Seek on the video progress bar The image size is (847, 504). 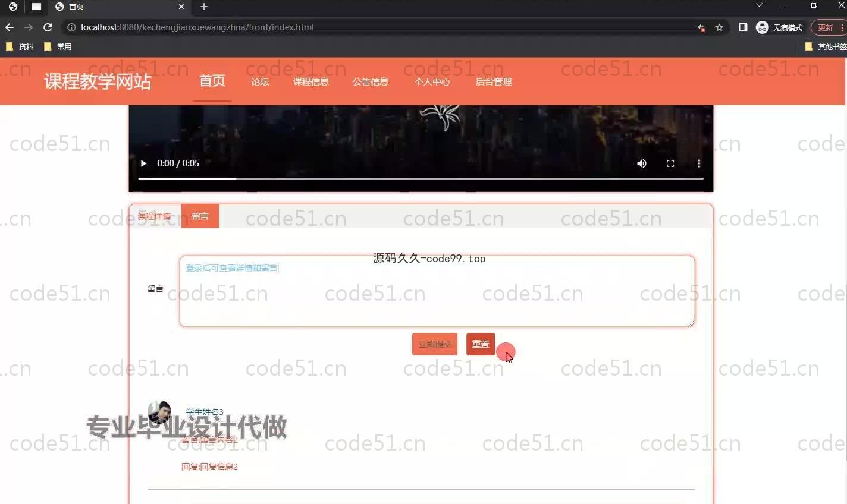(x=421, y=178)
